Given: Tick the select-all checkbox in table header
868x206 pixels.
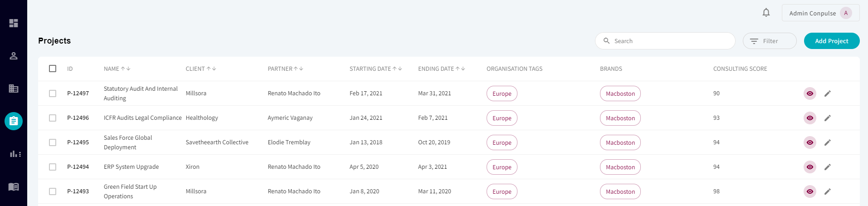Looking at the screenshot, I should pos(53,69).
